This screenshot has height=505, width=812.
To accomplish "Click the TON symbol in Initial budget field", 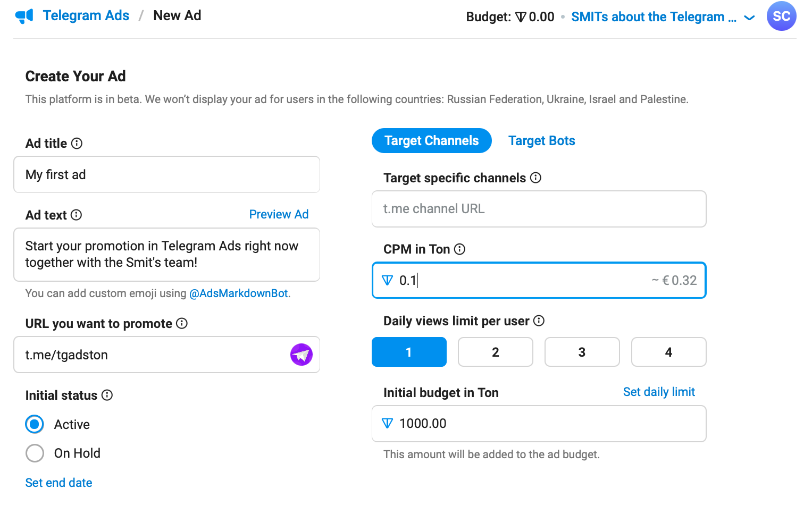I will click(388, 423).
